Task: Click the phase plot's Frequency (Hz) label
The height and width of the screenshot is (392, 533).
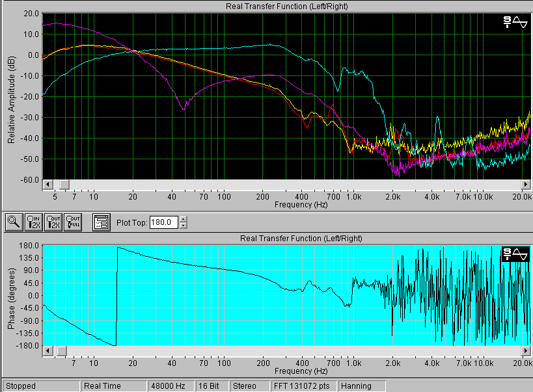Action: coord(301,371)
